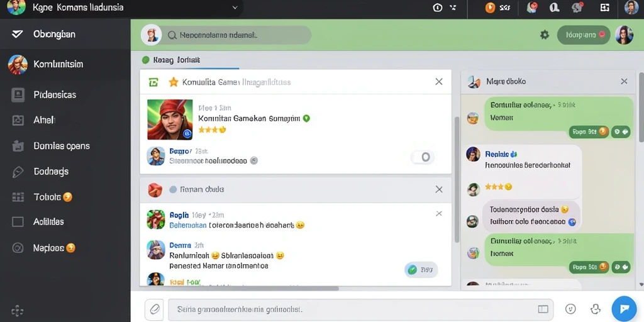
Task: Open the red-bandana game thumbnail
Action: (x=170, y=119)
